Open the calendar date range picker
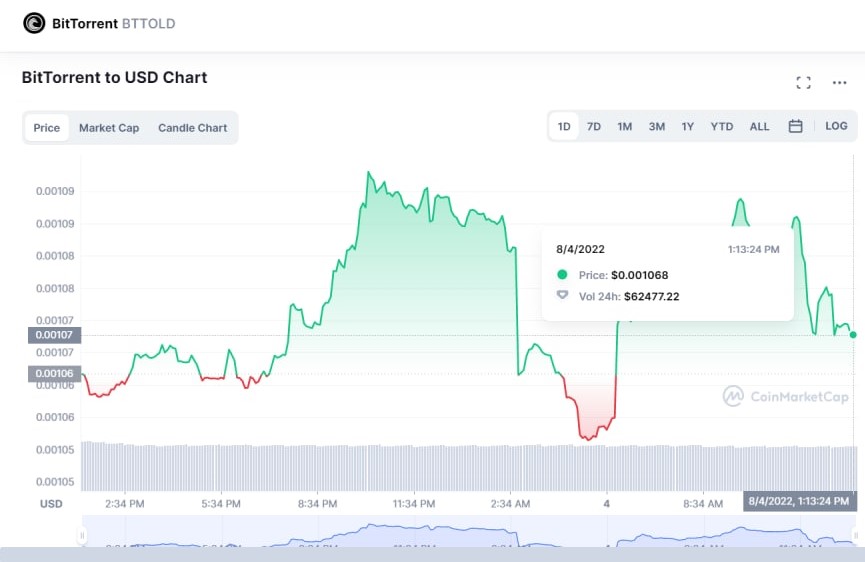865x562 pixels. pyautogui.click(x=795, y=126)
